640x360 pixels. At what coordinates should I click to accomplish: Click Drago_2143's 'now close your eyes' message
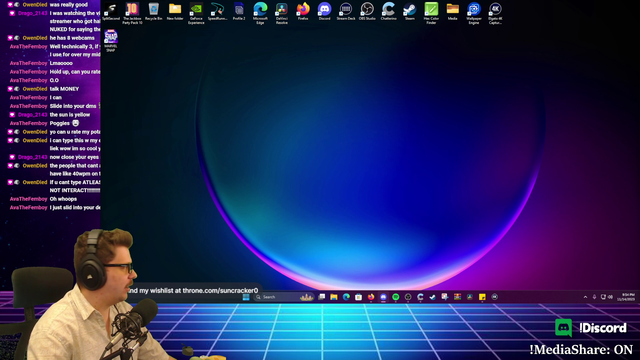point(74,157)
